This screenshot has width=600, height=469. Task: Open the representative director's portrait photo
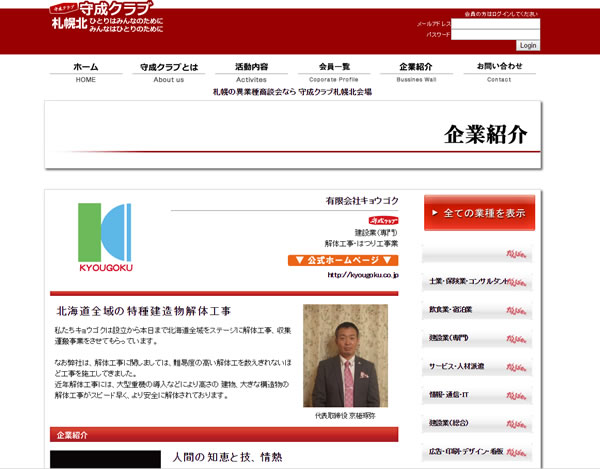coord(345,355)
